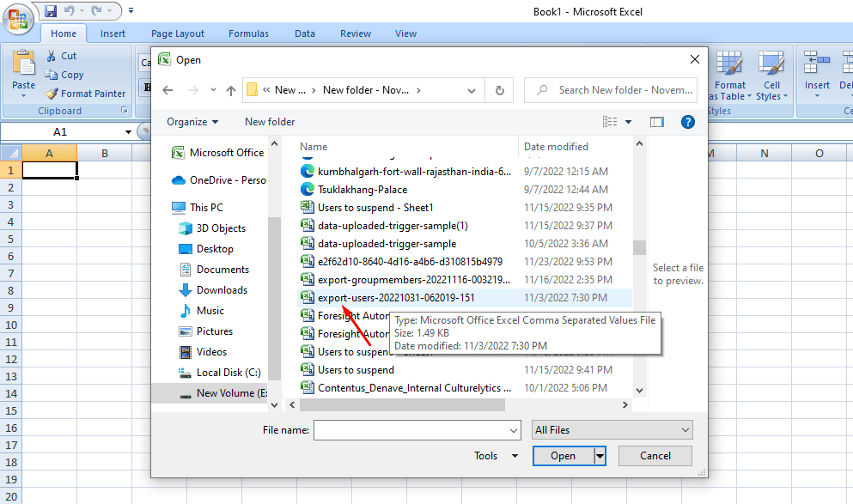This screenshot has width=853, height=504.
Task: Switch to the Formulas ribbon tab
Action: pyautogui.click(x=248, y=33)
